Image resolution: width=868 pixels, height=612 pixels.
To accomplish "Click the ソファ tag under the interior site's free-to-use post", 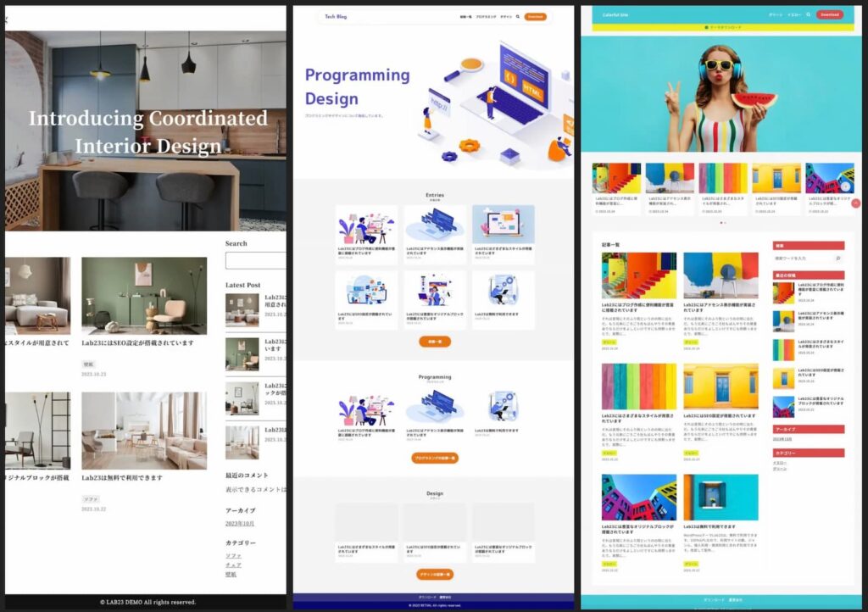I will 91,499.
